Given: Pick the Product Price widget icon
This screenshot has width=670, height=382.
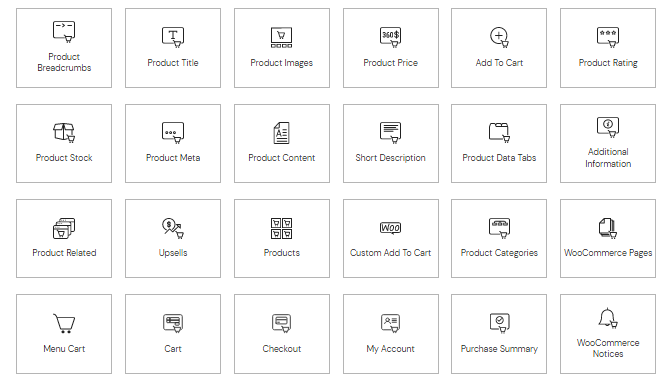Looking at the screenshot, I should [x=391, y=37].
